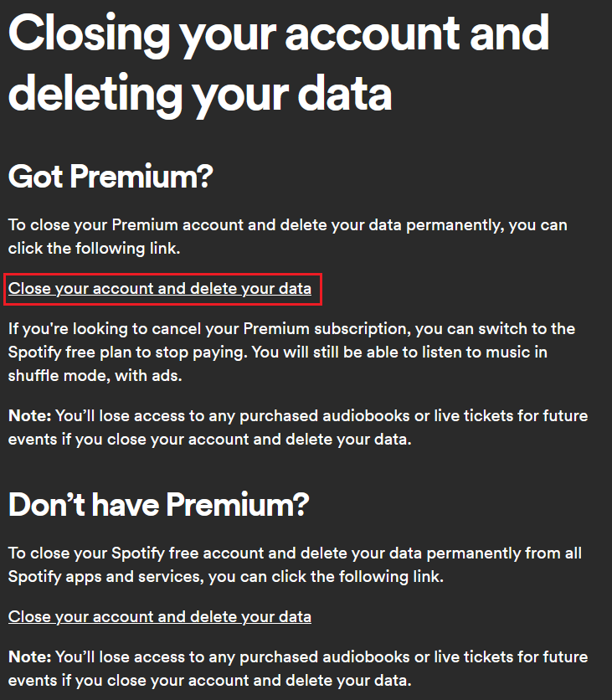This screenshot has height=700, width=612.
Task: Click the last line of the bottom note
Action: (x=209, y=680)
